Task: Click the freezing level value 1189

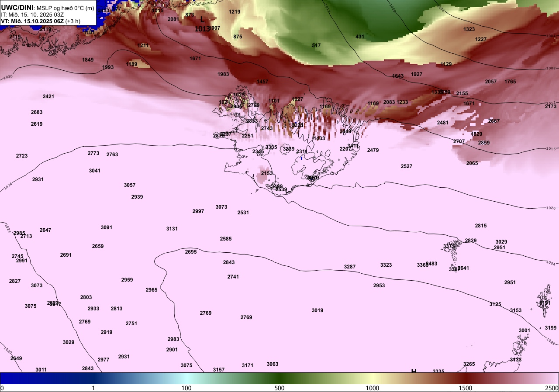Action: [x=131, y=64]
